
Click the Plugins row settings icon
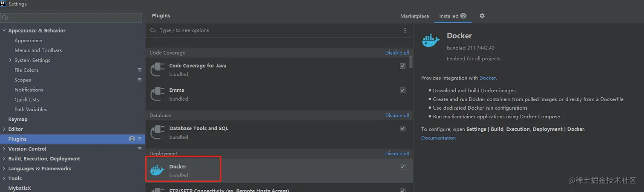pos(139,139)
